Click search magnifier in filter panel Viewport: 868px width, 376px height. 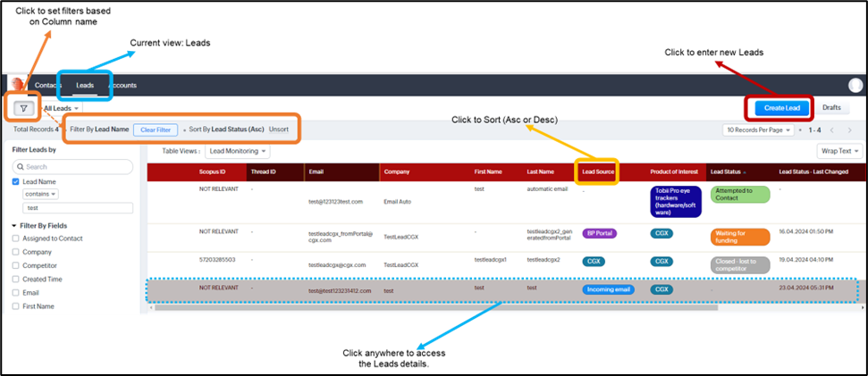point(20,166)
